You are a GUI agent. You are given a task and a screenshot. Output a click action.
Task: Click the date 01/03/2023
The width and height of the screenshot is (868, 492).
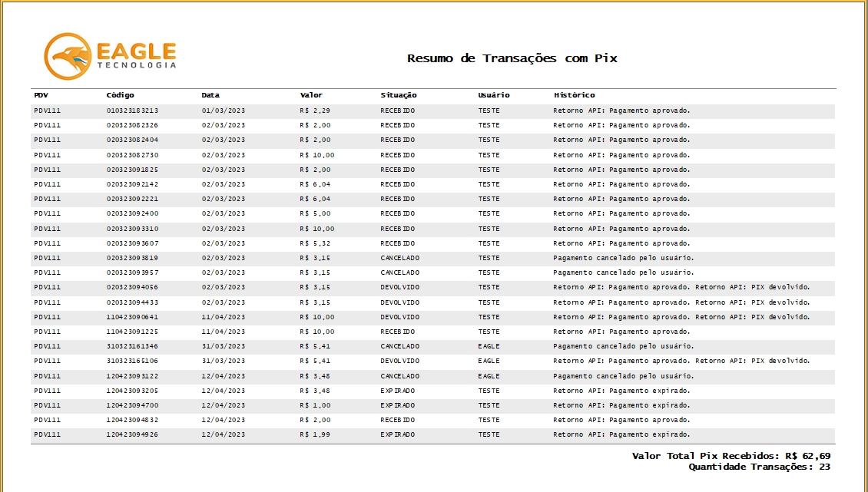pyautogui.click(x=223, y=111)
